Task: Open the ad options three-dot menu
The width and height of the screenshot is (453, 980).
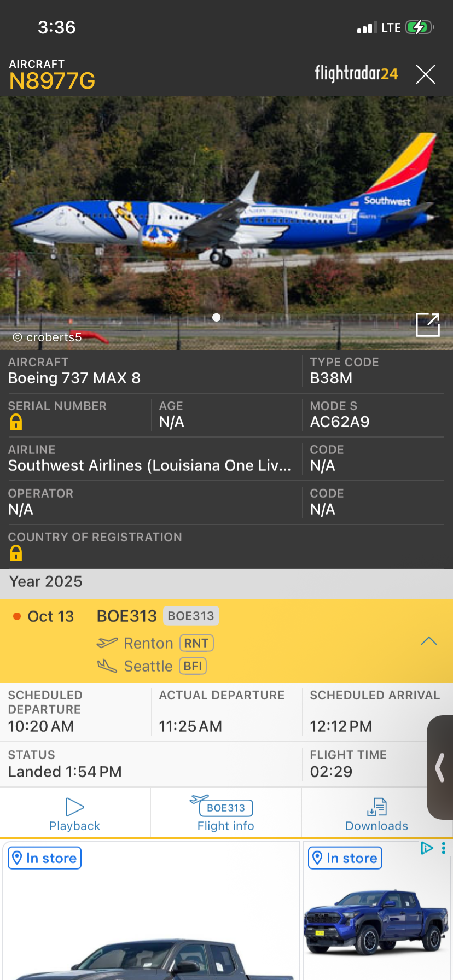Action: click(443, 848)
